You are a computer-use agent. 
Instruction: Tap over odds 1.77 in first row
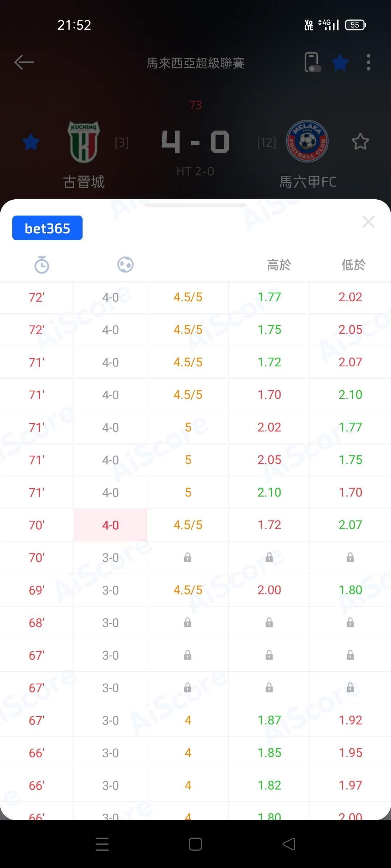pos(269,297)
